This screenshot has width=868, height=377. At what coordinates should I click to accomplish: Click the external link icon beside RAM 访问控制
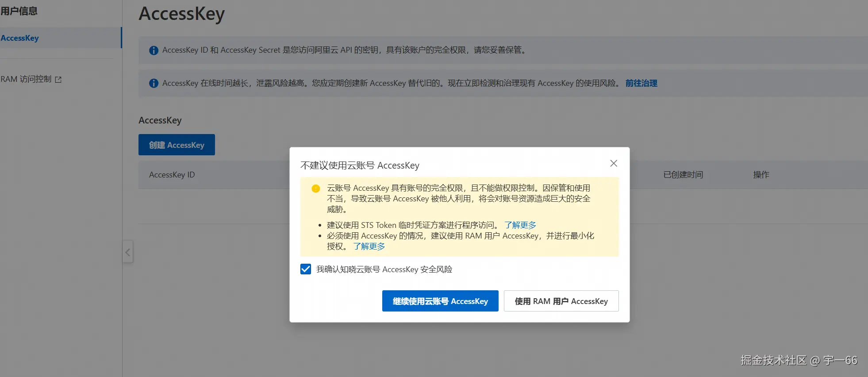58,80
